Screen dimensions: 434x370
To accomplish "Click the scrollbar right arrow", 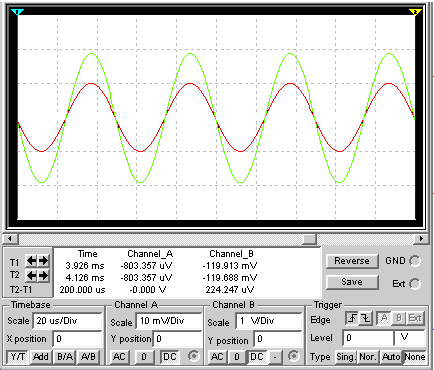I will point(421,239).
